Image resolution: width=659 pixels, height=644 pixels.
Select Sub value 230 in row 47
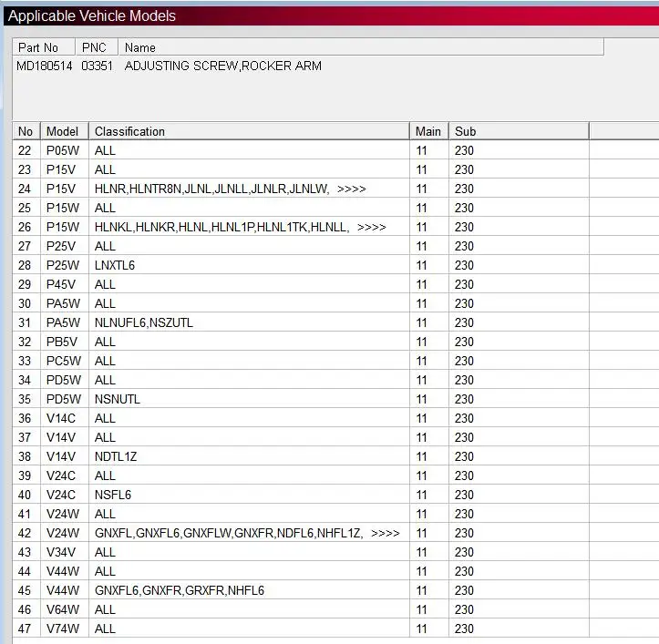(464, 629)
